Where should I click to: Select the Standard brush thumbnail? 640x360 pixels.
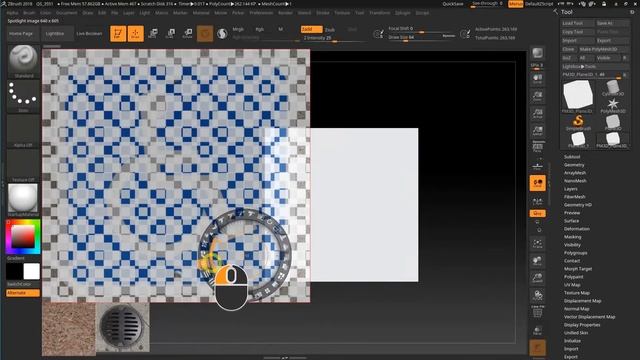23,61
